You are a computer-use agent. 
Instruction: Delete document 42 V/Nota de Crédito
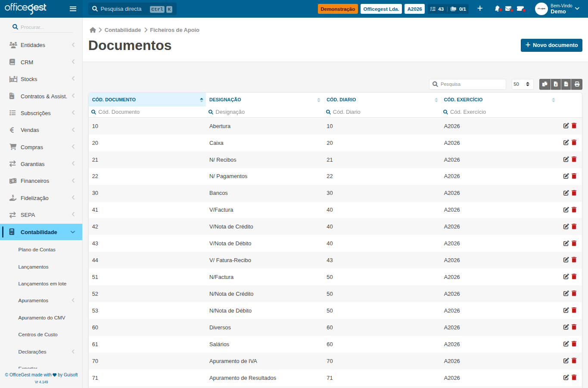pyautogui.click(x=574, y=227)
